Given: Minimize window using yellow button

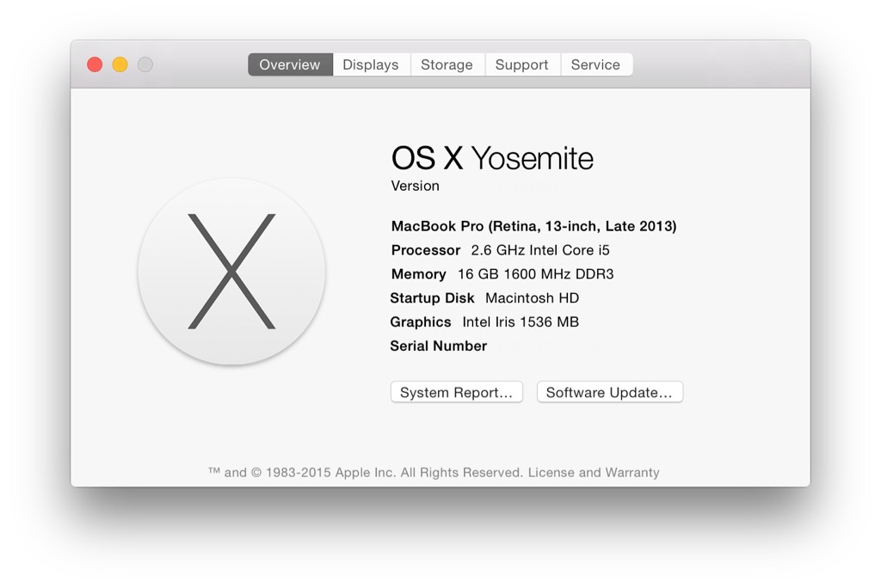Looking at the screenshot, I should (x=120, y=64).
